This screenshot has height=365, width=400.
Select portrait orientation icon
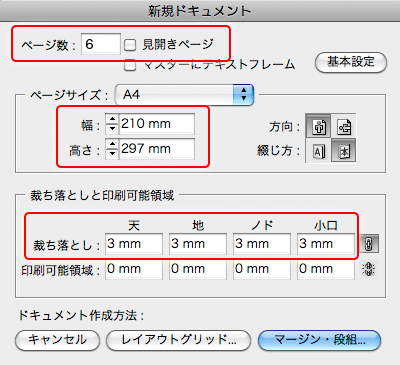point(319,126)
